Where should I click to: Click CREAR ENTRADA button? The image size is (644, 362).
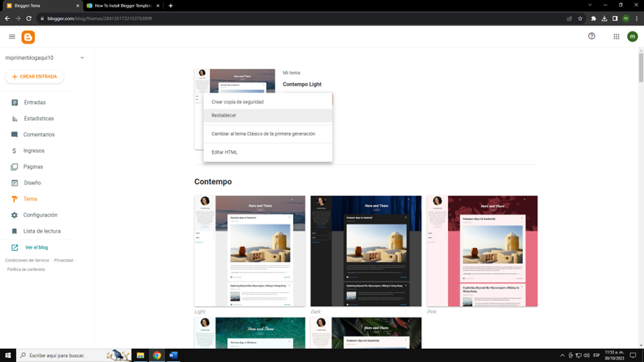(34, 77)
